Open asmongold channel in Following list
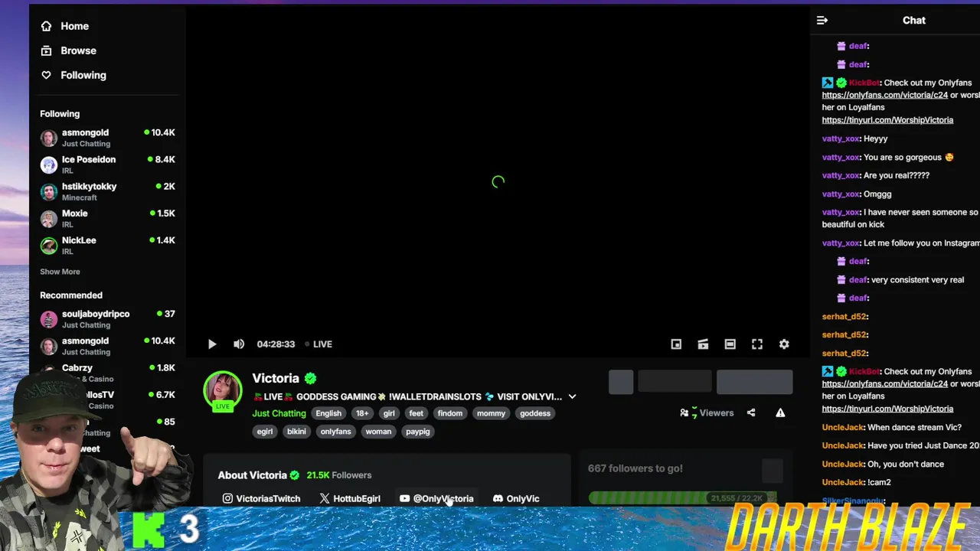 pyautogui.click(x=107, y=138)
